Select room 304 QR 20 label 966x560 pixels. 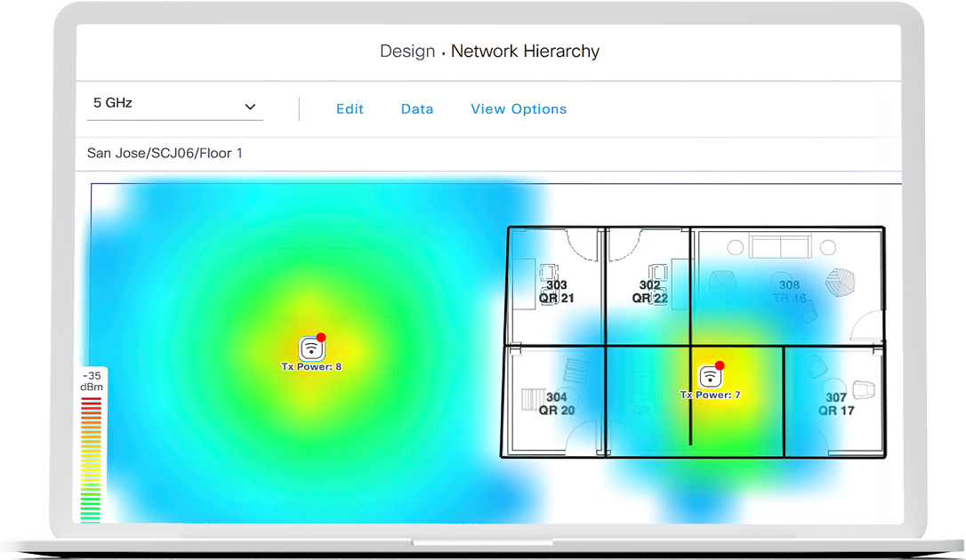(556, 404)
